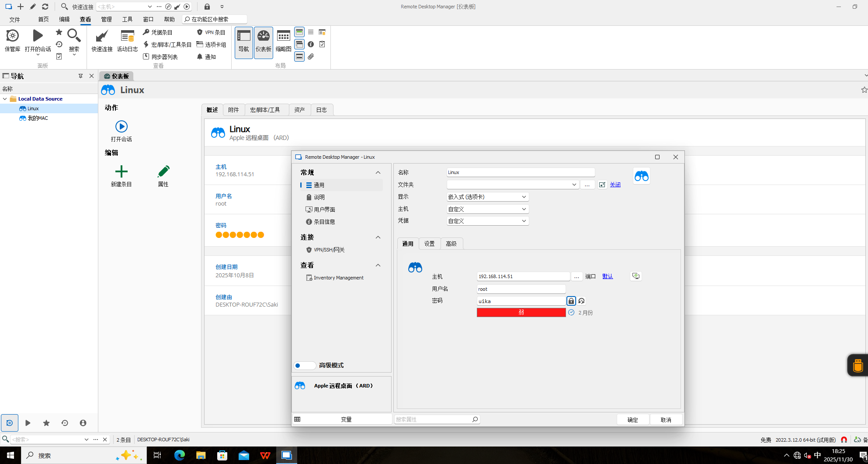Click the monitor icon right of 默认 link

click(636, 276)
